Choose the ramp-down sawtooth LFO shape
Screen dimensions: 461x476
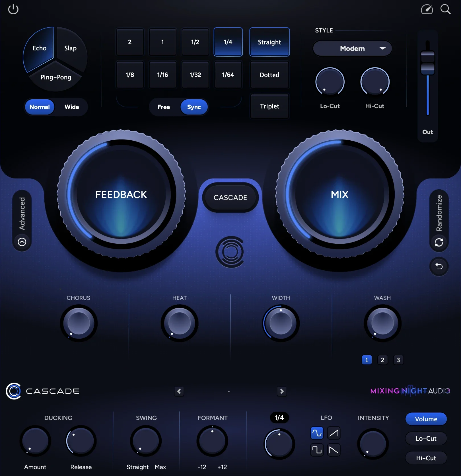pyautogui.click(x=334, y=450)
